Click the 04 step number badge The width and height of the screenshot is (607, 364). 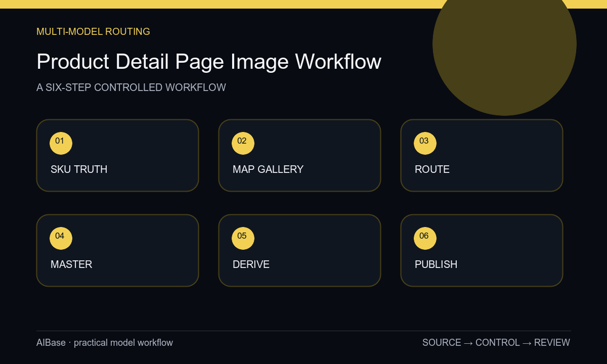click(61, 238)
